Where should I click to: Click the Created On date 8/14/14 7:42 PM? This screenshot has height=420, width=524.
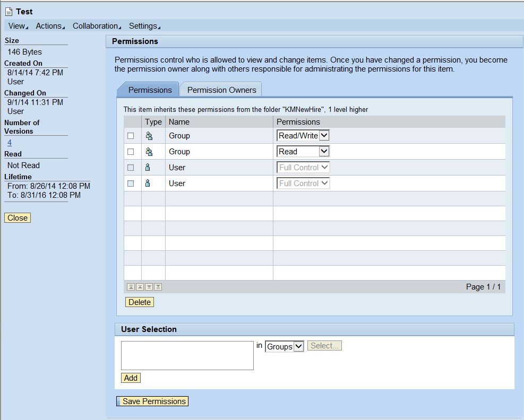35,73
